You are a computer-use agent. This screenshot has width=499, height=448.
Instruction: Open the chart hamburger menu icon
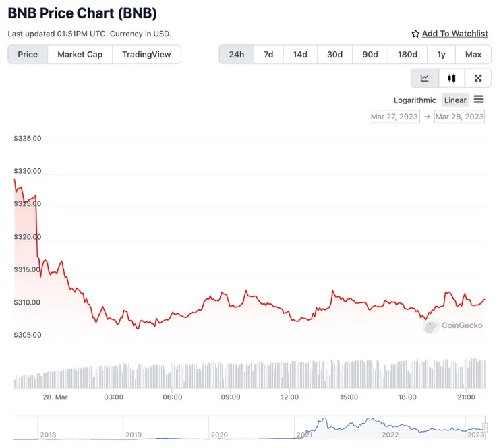pos(479,100)
